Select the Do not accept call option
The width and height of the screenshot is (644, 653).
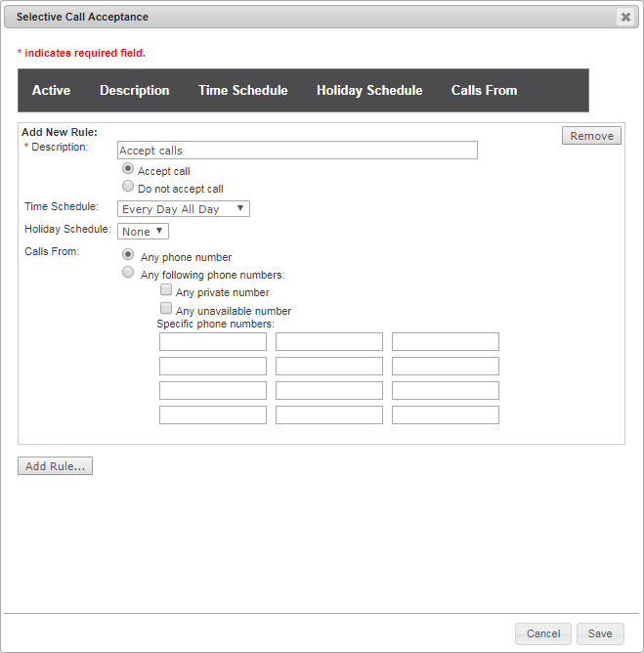128,186
